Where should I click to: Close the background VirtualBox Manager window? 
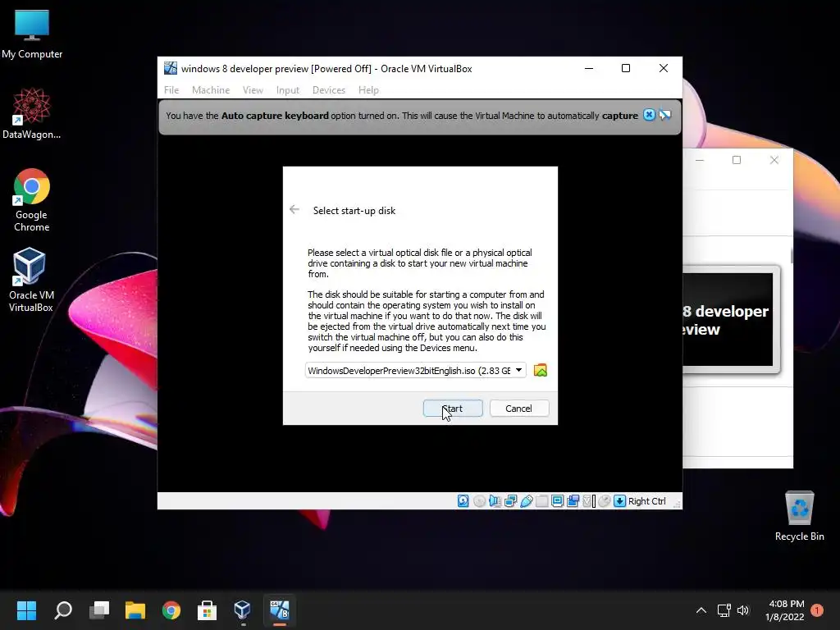774,160
